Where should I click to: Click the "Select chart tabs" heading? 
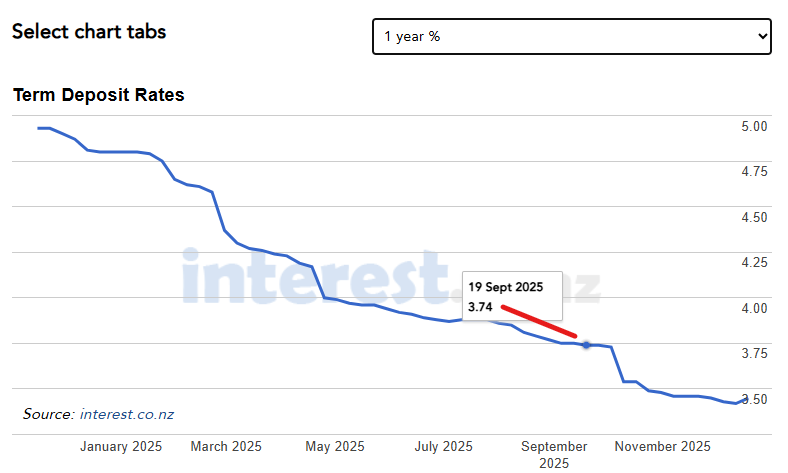coord(89,31)
